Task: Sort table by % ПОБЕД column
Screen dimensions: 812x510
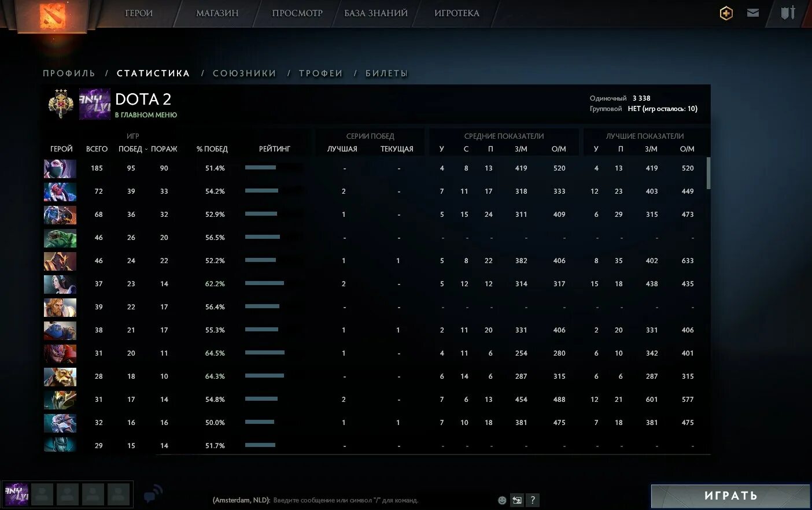Action: click(x=212, y=149)
